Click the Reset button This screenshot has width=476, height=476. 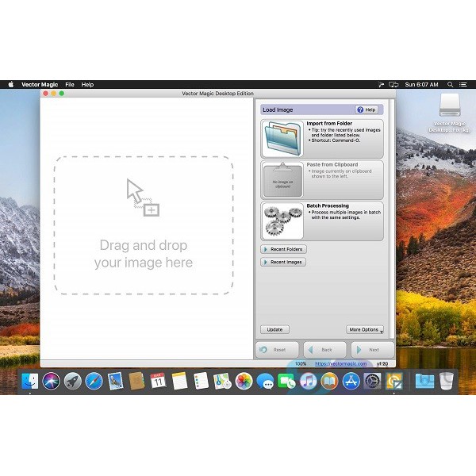coord(277,350)
